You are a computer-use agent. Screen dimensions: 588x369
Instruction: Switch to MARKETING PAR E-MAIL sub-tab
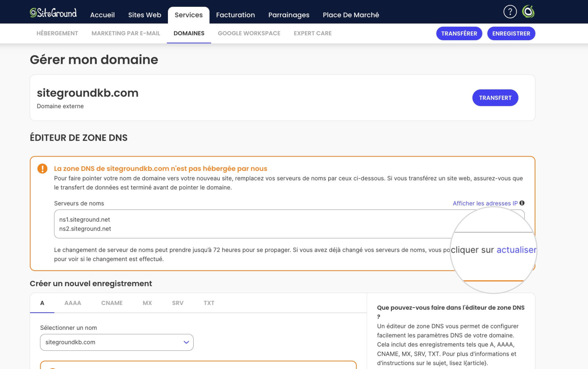pyautogui.click(x=126, y=33)
